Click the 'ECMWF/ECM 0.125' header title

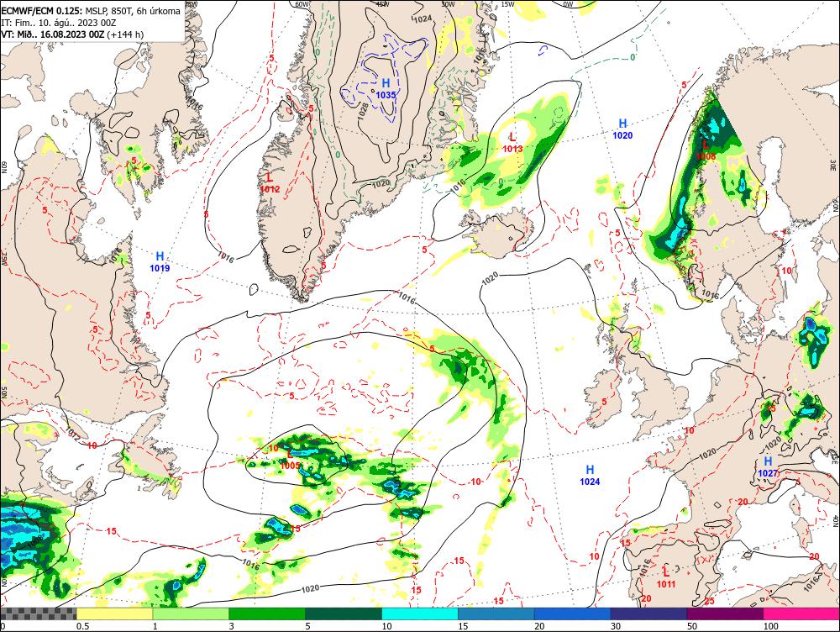(42, 11)
